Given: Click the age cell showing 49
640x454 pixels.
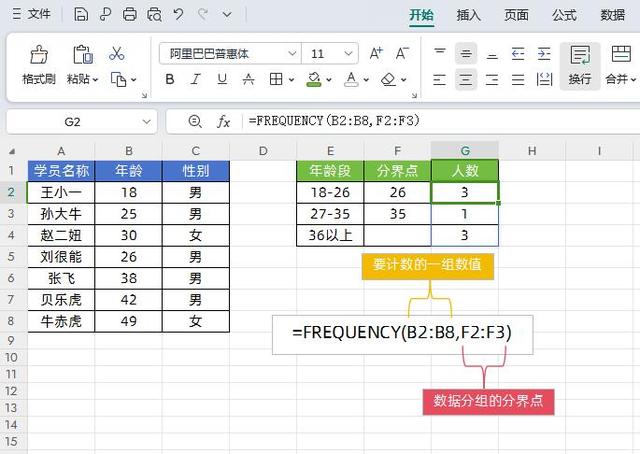Looking at the screenshot, I should click(x=129, y=321).
